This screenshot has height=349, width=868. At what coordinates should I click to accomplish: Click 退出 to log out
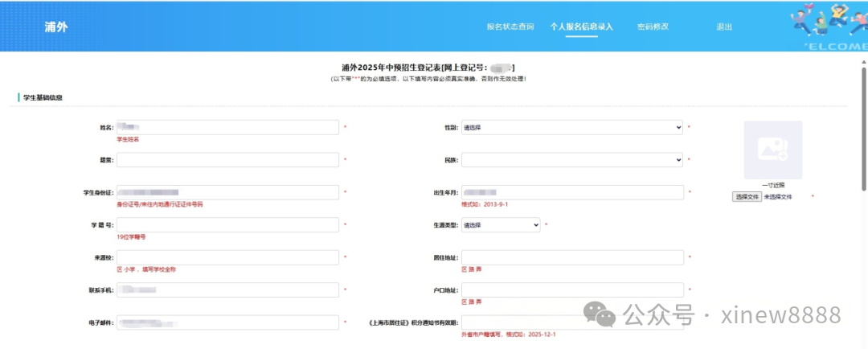click(724, 27)
